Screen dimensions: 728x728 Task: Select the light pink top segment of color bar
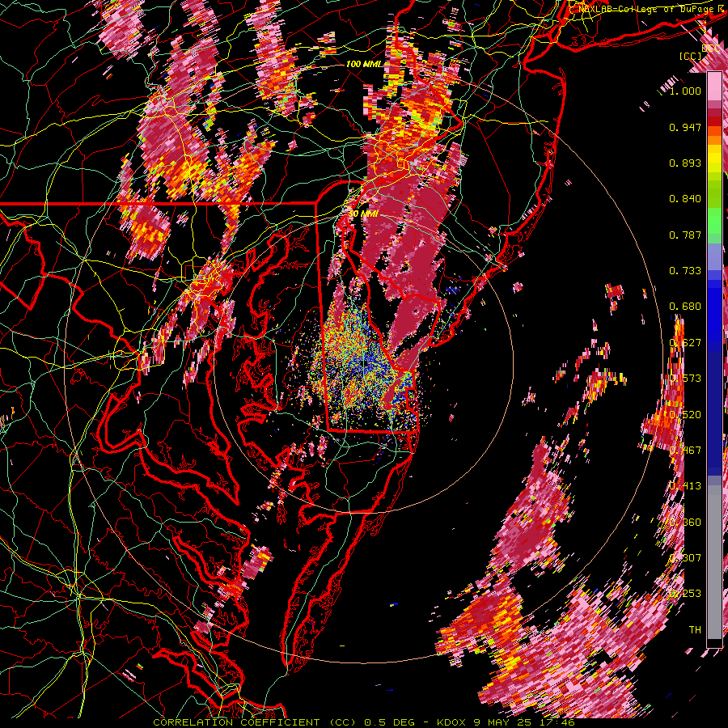(714, 87)
